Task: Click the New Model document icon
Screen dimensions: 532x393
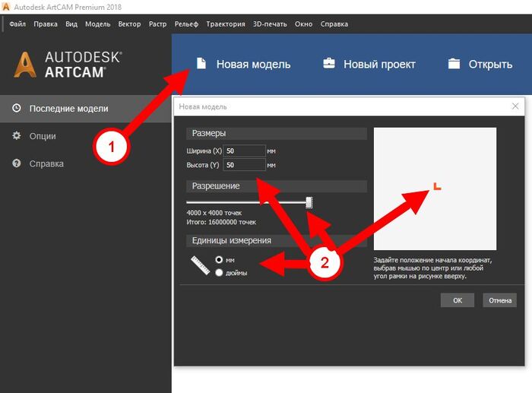Action: pyautogui.click(x=201, y=64)
